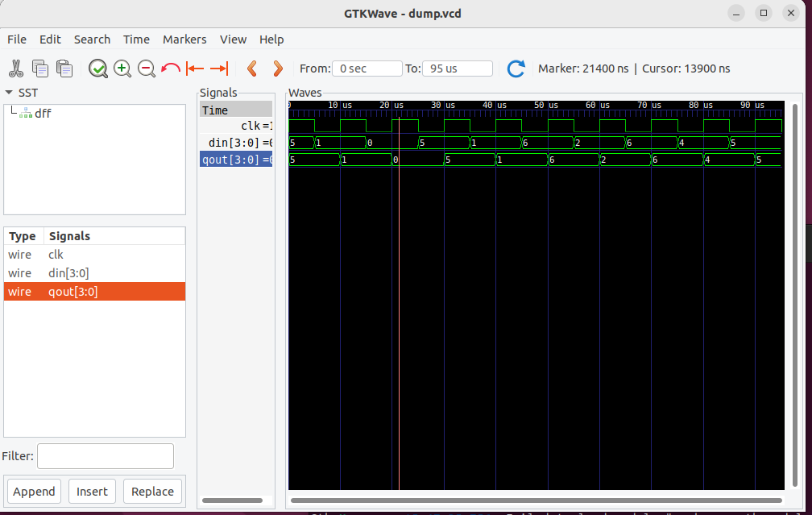This screenshot has width=812, height=515.
Task: Click the blue Reload icon
Action: pyautogui.click(x=516, y=69)
